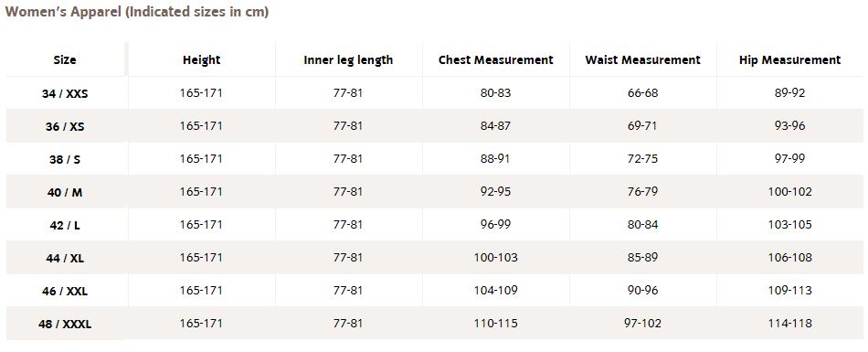Click the Size column header

(x=65, y=59)
